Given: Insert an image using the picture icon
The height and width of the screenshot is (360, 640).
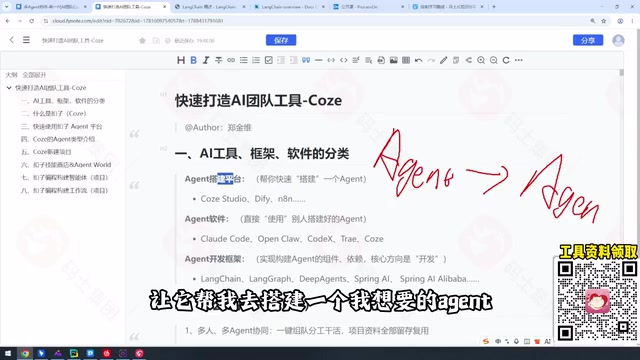Looking at the screenshot, I should pyautogui.click(x=393, y=60).
